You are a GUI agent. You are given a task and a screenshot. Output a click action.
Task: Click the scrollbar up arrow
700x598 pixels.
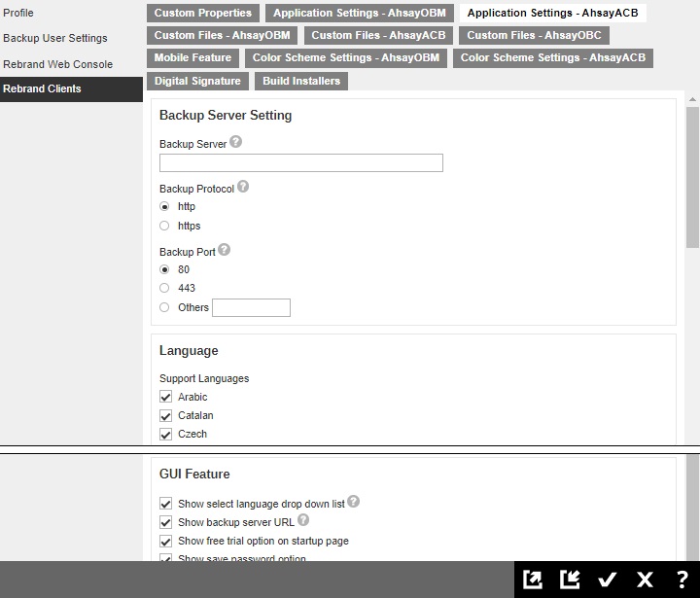(692, 99)
